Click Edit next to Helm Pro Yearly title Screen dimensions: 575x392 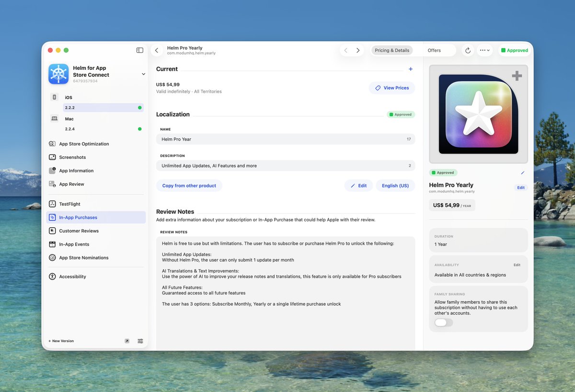pos(521,188)
